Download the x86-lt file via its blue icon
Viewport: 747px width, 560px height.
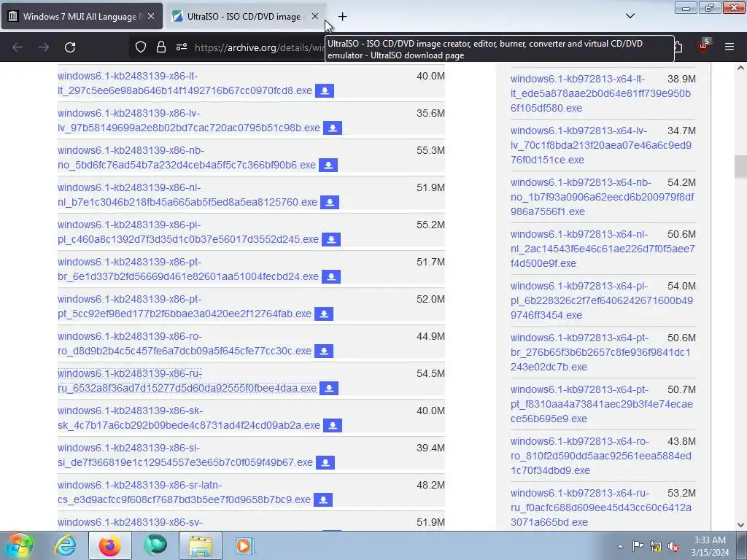(325, 90)
